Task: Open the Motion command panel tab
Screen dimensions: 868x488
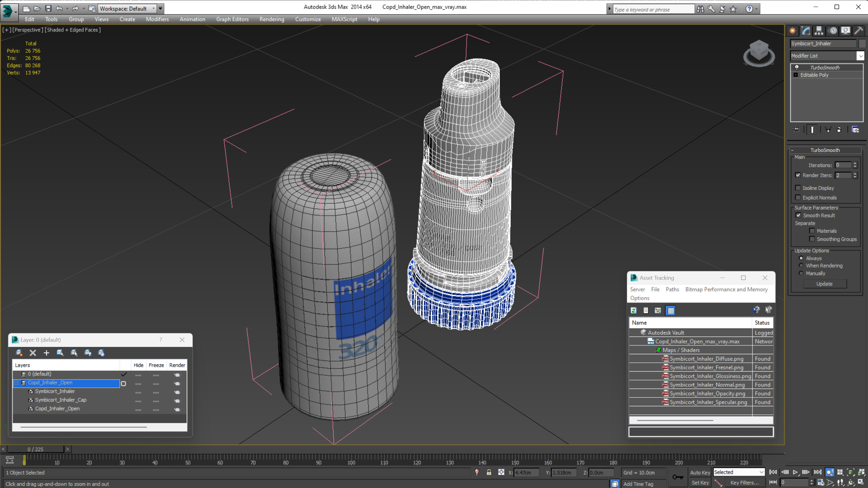Action: point(833,31)
